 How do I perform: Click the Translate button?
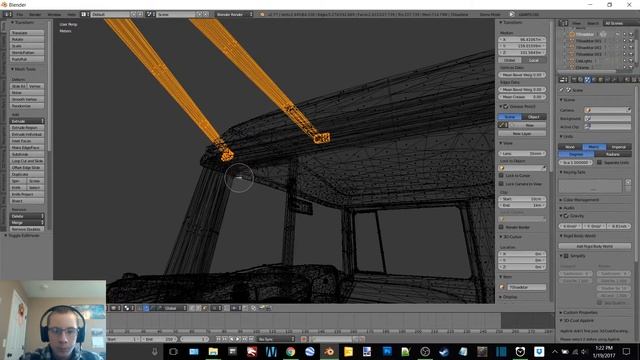[27, 33]
